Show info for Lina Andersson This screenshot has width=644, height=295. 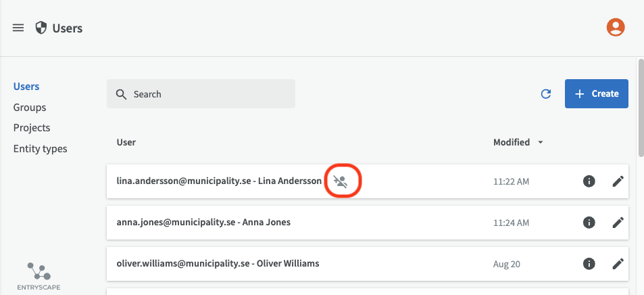click(589, 181)
